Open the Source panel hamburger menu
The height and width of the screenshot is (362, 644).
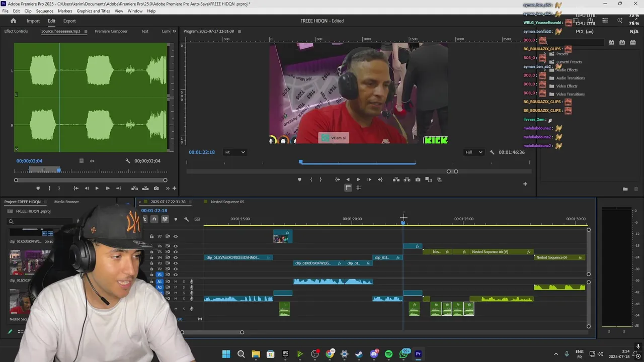point(86,31)
